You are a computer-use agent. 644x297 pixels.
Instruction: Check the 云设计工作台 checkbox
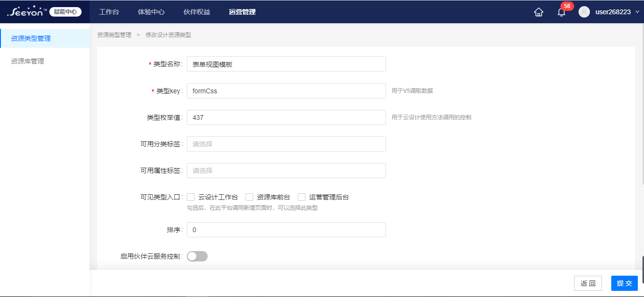click(191, 197)
